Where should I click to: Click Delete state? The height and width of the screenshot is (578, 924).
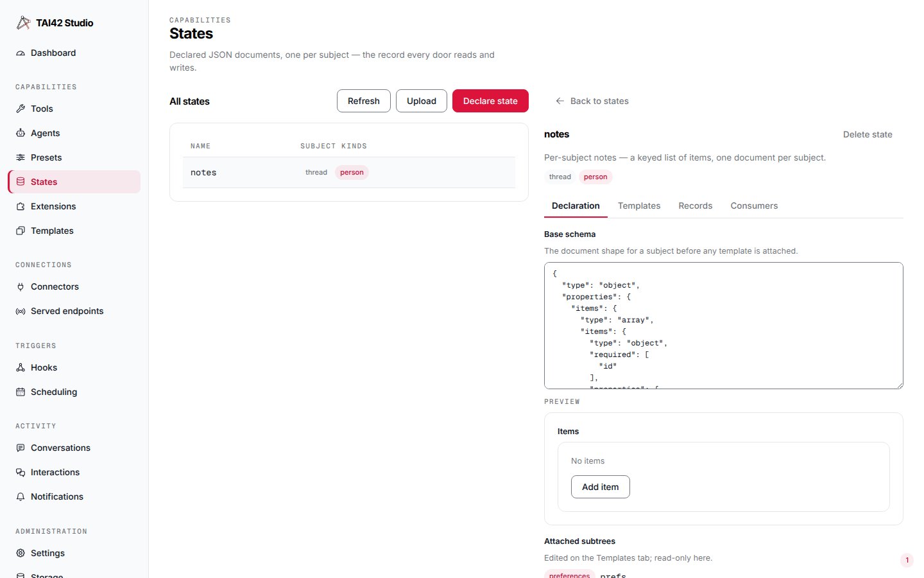(x=868, y=135)
